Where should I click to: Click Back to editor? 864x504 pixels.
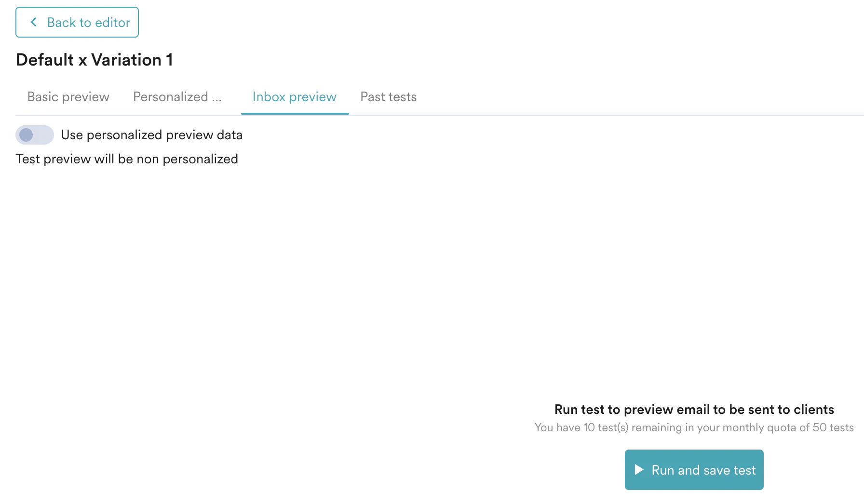(x=77, y=22)
